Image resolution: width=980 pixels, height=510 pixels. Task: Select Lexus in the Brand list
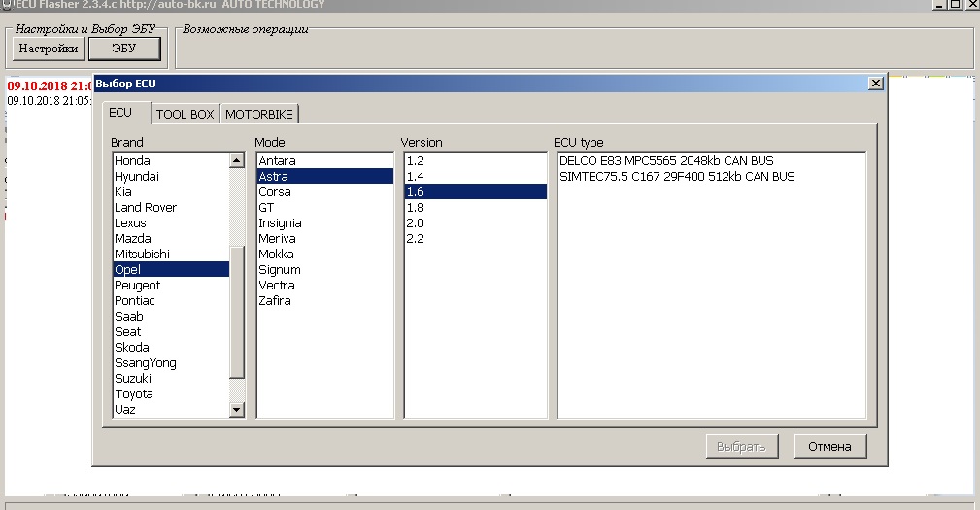171,223
